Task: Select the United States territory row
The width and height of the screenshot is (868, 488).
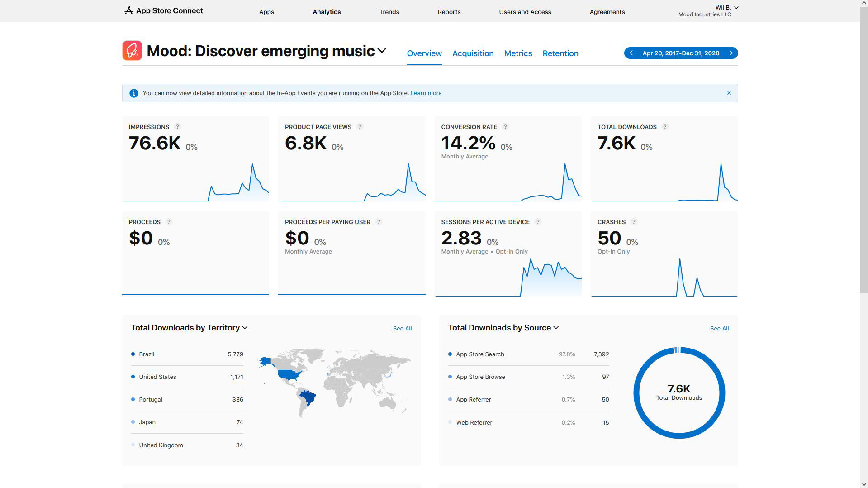Action: coord(187,377)
